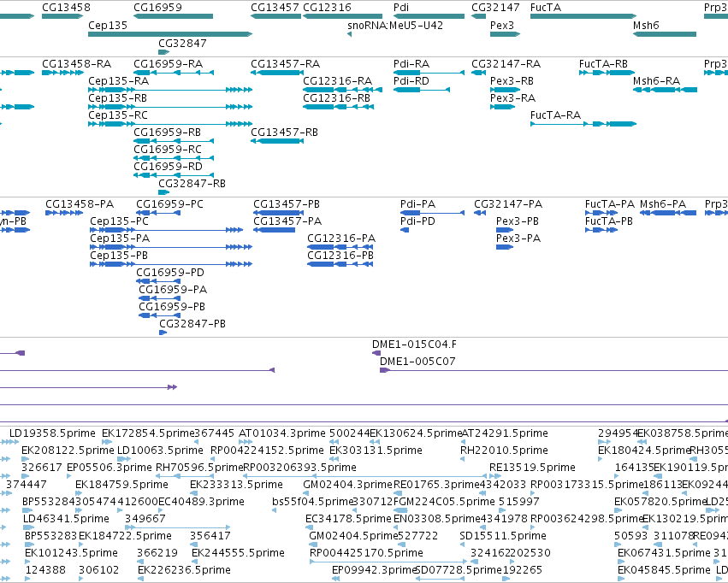Click the EK226236.5prime EST
The height and width of the screenshot is (583, 728).
point(184,570)
